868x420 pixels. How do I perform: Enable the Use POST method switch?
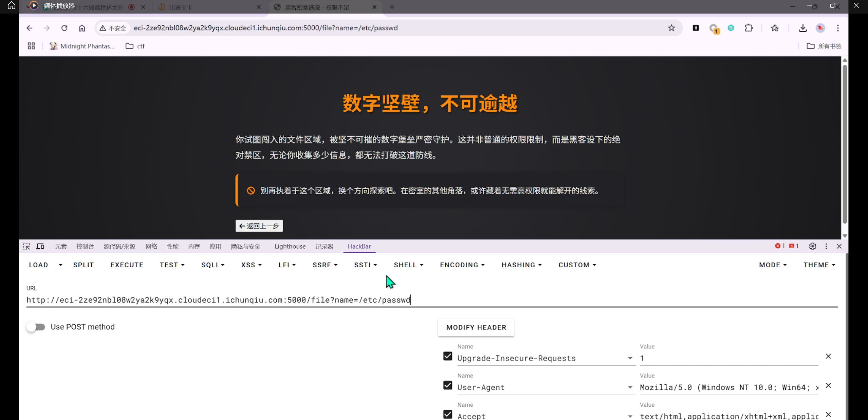point(36,327)
